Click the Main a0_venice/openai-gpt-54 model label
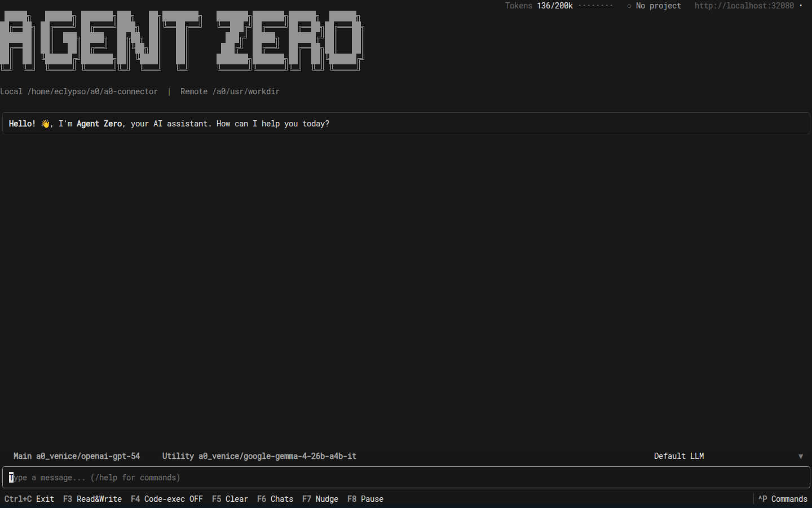The image size is (812, 508). (77, 456)
